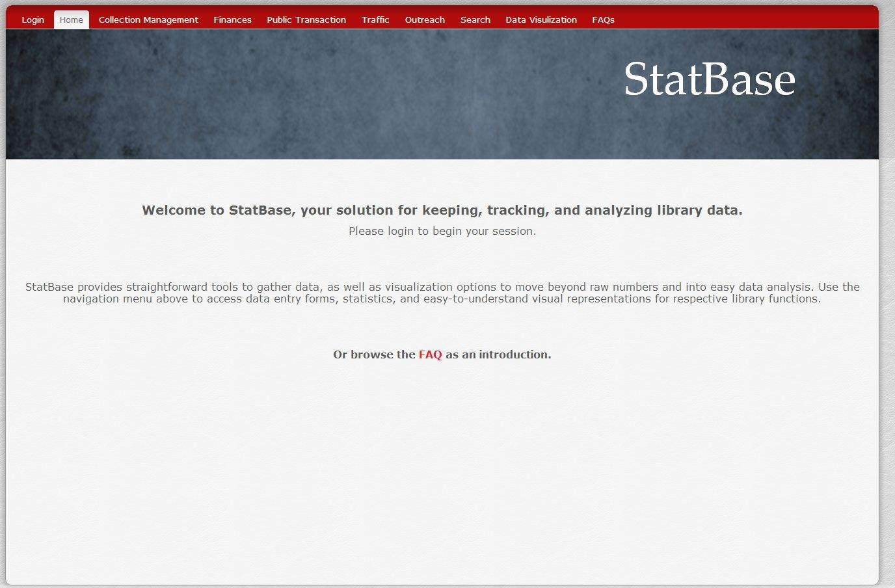895x588 pixels.
Task: Navigate to the Traffic page
Action: [x=375, y=20]
